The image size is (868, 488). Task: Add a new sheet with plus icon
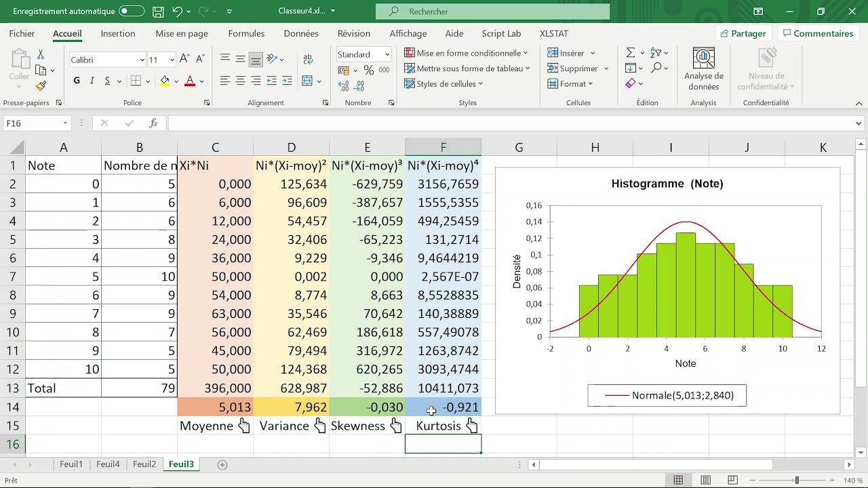[x=222, y=464]
